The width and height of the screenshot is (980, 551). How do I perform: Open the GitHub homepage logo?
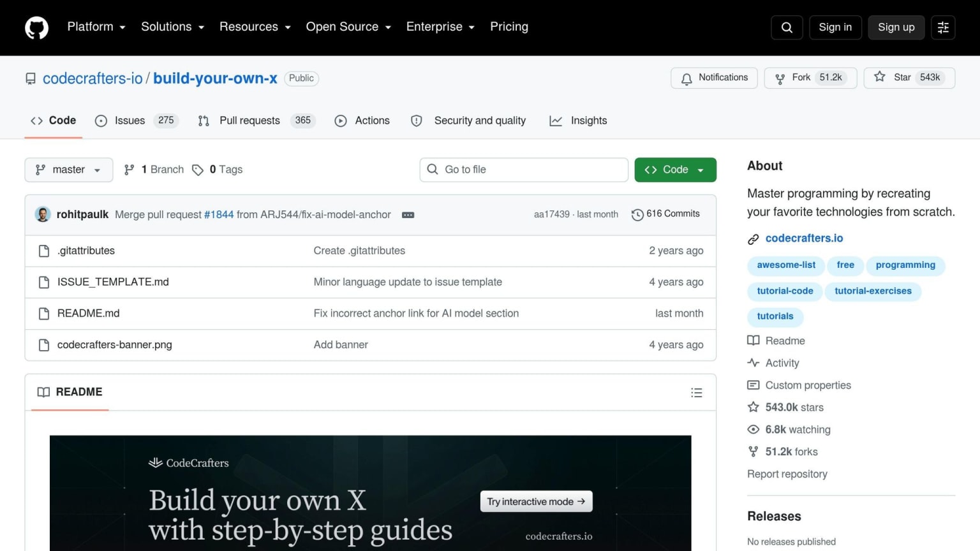coord(36,27)
